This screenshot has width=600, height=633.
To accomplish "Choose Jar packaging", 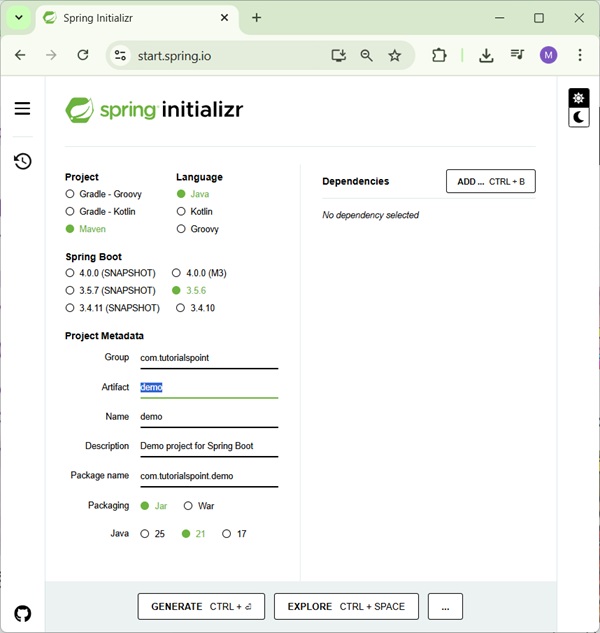I will click(154, 506).
